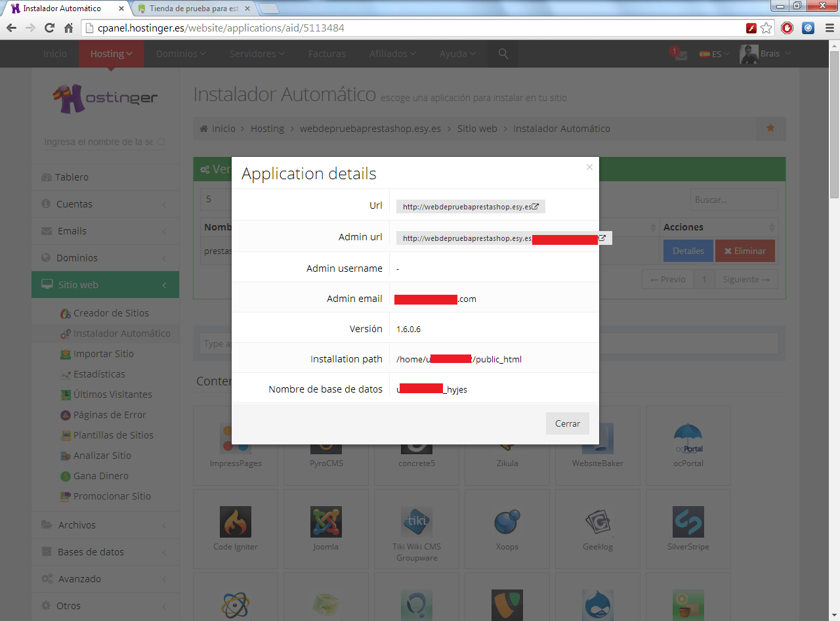The width and height of the screenshot is (840, 621).
Task: Click the favorite star in breadcrumb bar
Action: click(x=770, y=128)
